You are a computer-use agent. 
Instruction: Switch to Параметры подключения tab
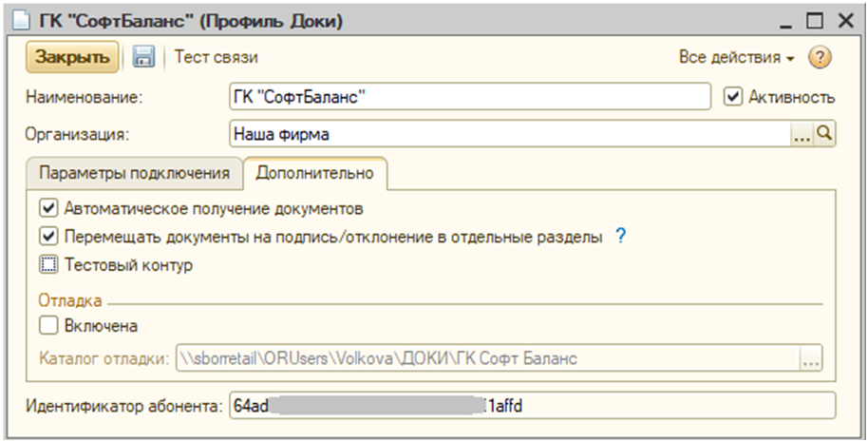pos(133,173)
